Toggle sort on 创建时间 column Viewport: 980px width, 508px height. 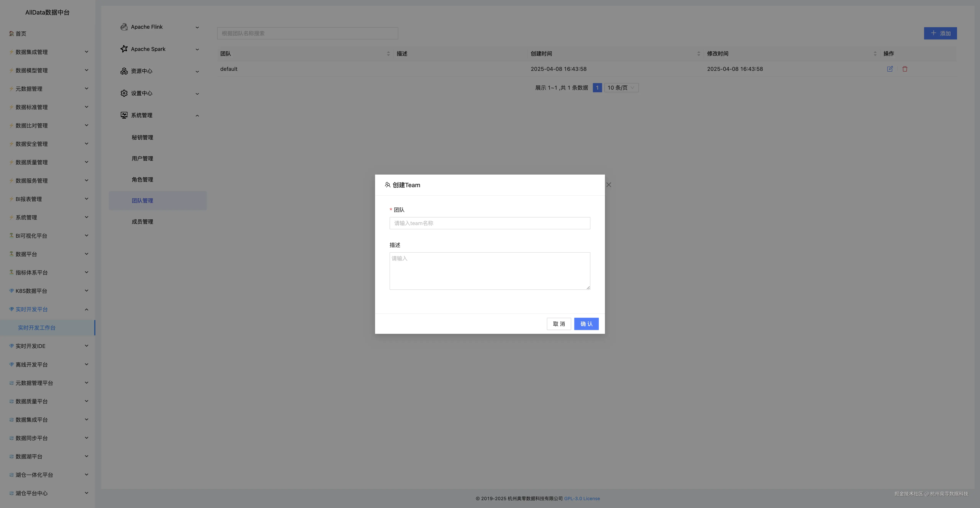[x=698, y=54]
